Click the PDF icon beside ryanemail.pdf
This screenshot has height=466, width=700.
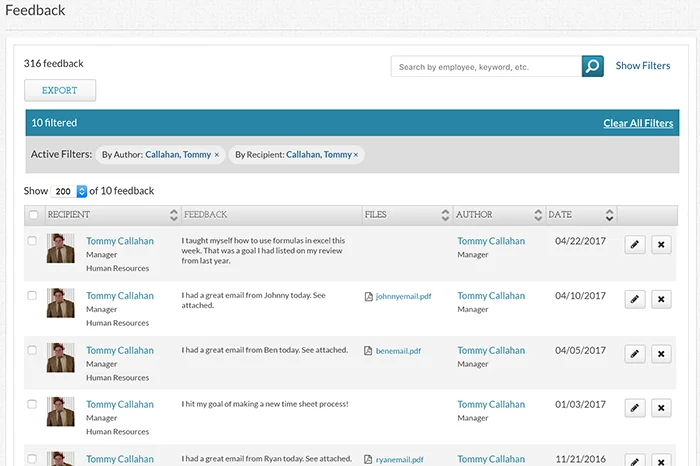tap(368, 459)
